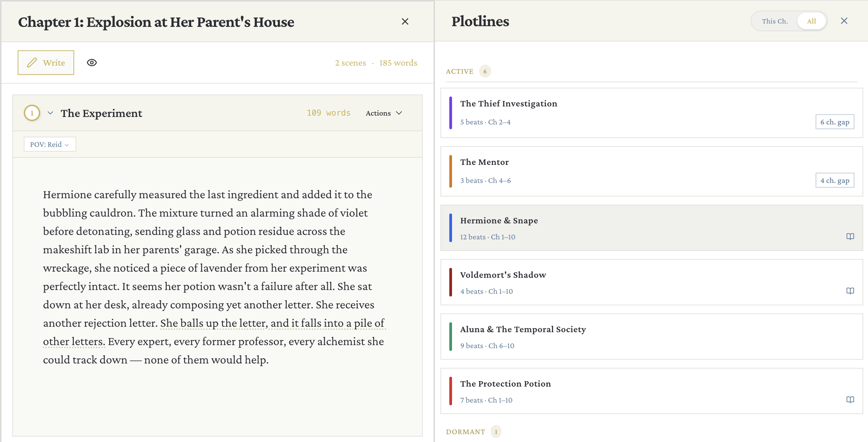Expand the DORMANT plotlines section
Screen dimensions: 868x442
tap(465, 431)
